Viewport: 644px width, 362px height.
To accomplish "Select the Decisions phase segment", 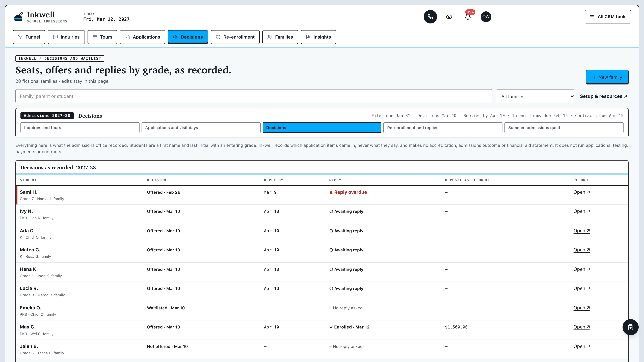I will coord(322,128).
